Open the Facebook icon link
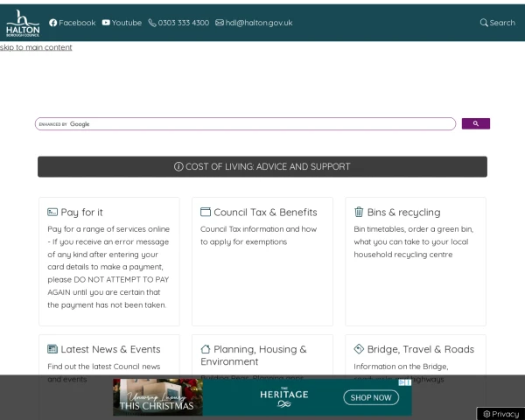The height and width of the screenshot is (420, 525). 52,23
